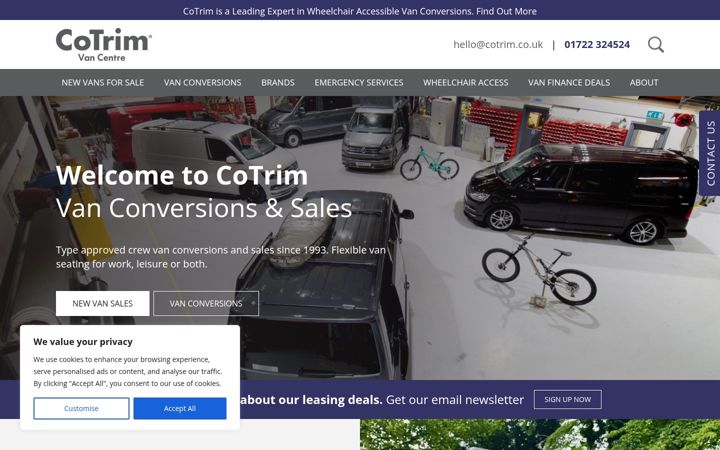Viewport: 720px width, 450px height.
Task: Go to Emergency Services in the nav bar
Action: 359,83
